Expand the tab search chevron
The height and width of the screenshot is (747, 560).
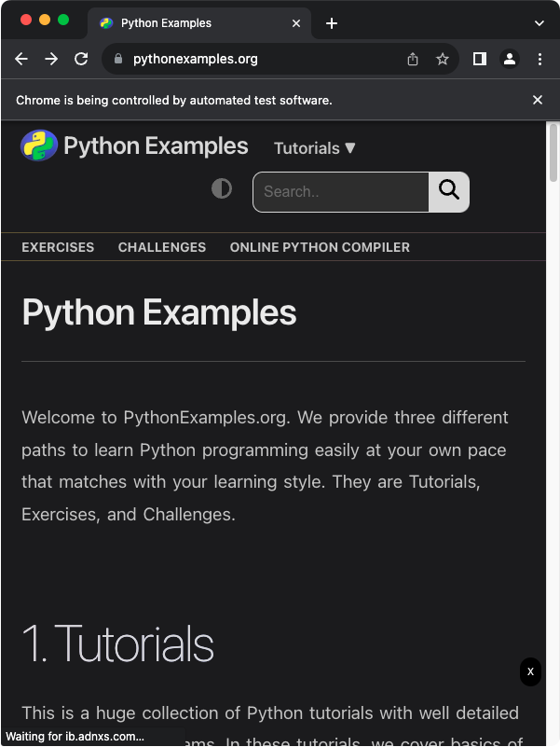tap(540, 23)
